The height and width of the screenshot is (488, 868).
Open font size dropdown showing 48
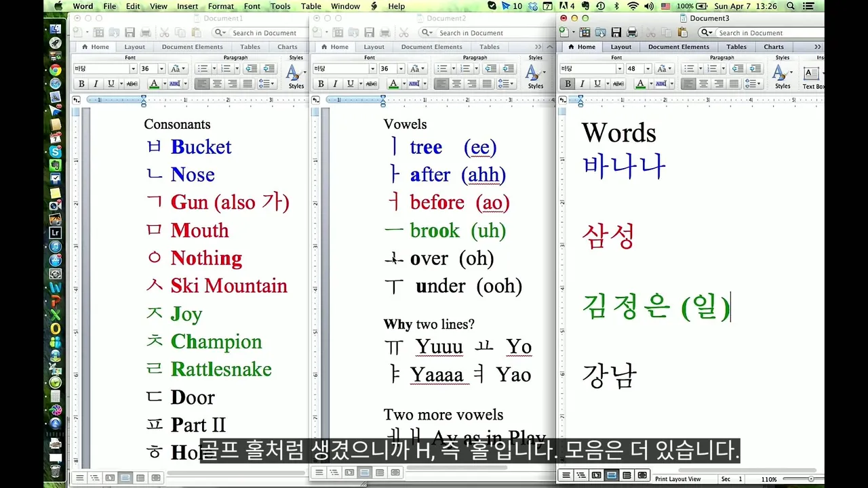click(648, 68)
